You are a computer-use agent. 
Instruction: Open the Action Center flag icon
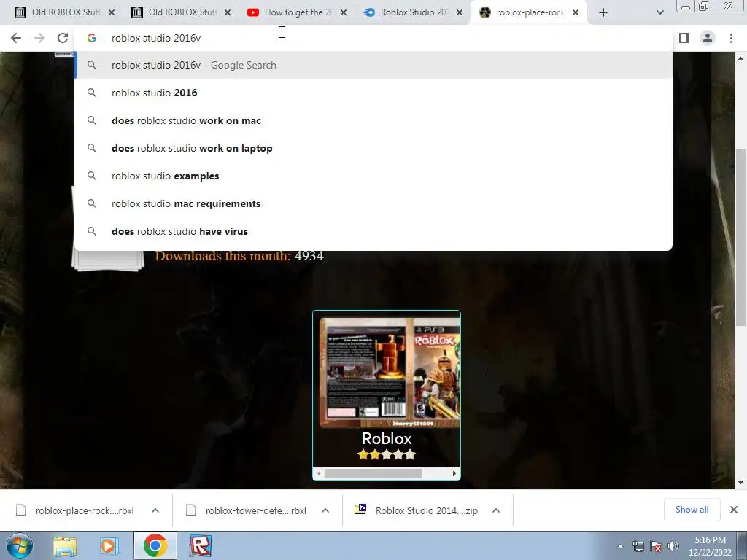[656, 547]
